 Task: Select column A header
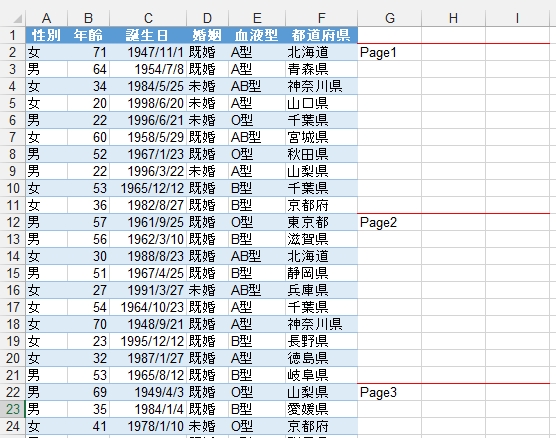[x=46, y=18]
